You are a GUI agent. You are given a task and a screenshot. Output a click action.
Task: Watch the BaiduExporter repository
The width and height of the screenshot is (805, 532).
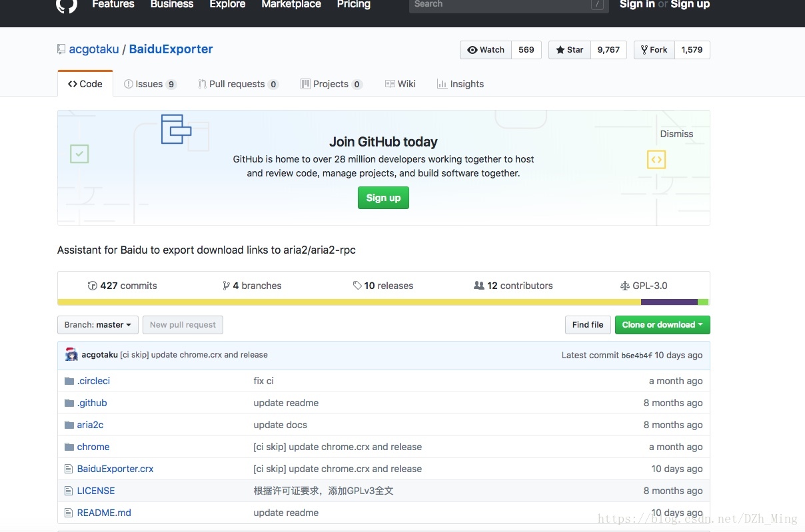click(x=486, y=50)
